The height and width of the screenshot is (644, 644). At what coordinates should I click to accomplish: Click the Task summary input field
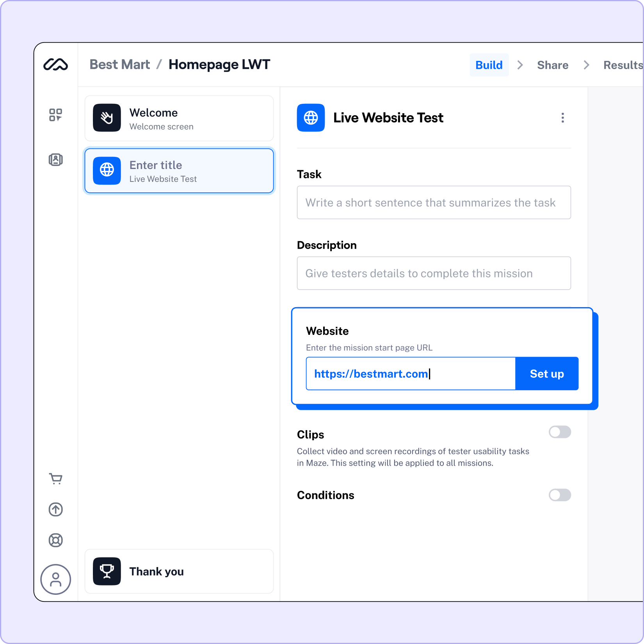pyautogui.click(x=433, y=203)
